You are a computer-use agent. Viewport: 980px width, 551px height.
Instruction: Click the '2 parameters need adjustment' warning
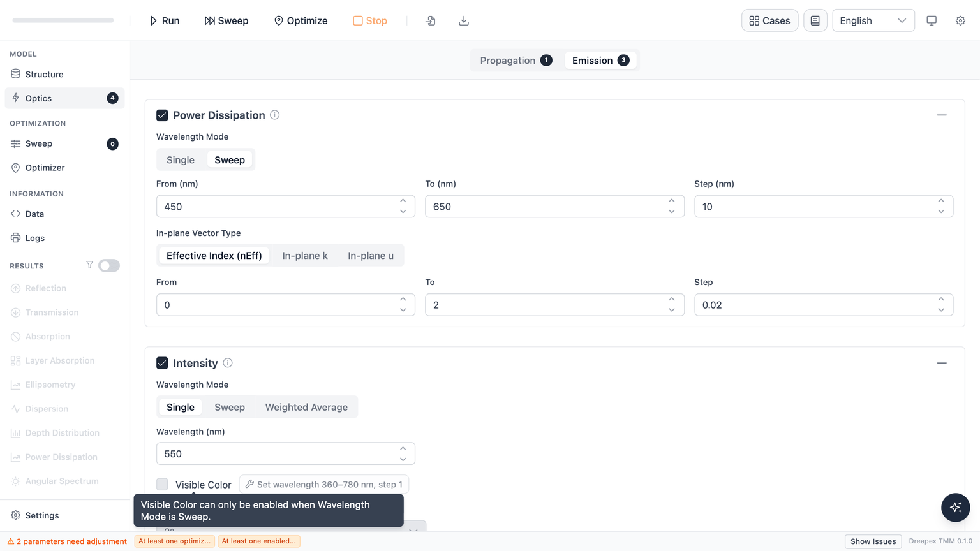click(x=67, y=541)
